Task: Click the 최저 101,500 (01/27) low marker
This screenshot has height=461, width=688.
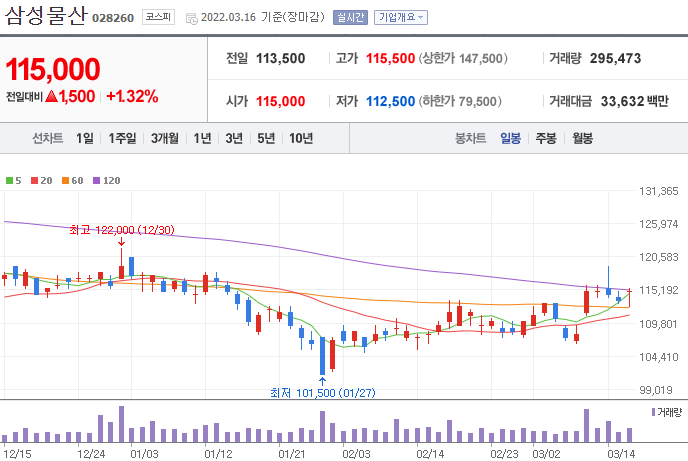Action: 322,393
